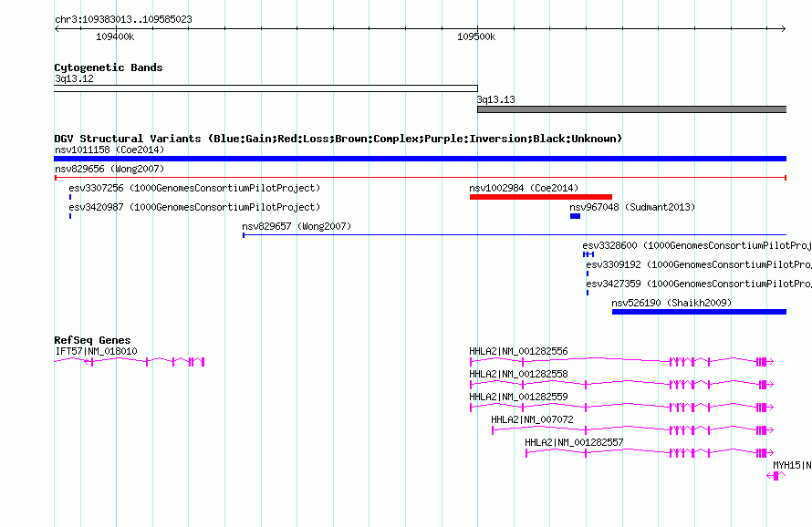Select the HHLA2|NM_001282558 transcript model
This screenshot has height=527, width=812.
coord(621,384)
